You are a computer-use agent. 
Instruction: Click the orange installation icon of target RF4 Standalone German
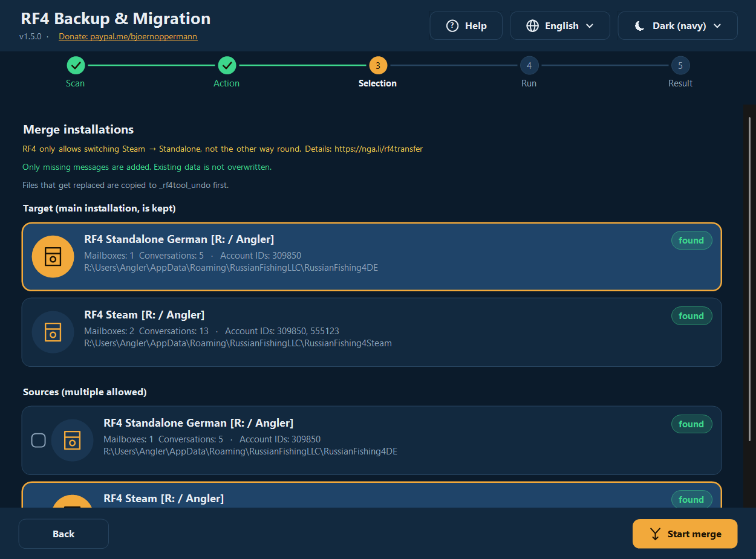(x=53, y=256)
